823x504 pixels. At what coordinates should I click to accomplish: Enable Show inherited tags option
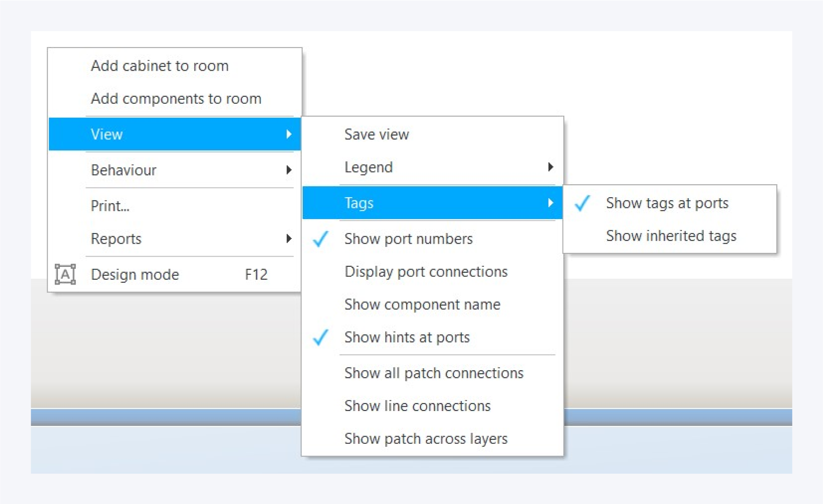pyautogui.click(x=671, y=236)
